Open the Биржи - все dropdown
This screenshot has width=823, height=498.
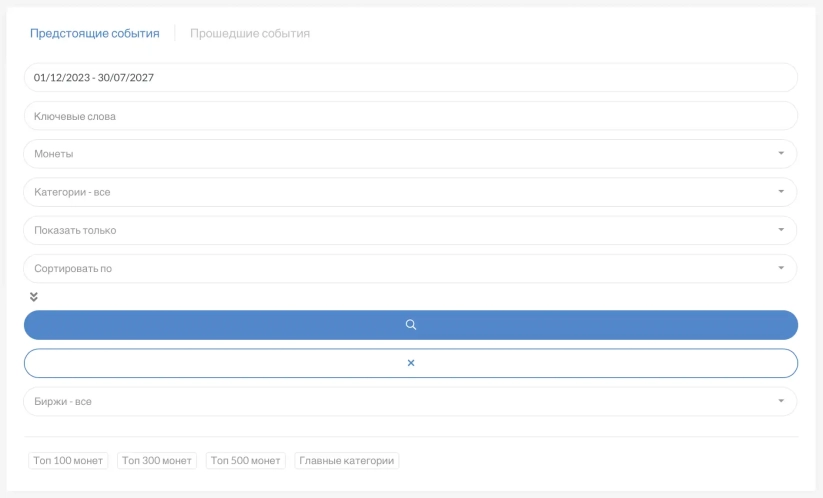400,402
